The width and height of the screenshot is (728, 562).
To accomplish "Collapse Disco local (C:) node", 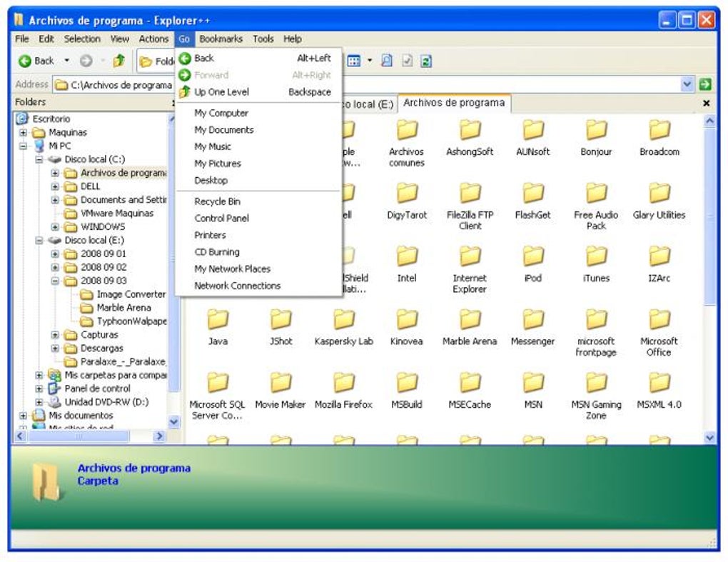I will click(39, 159).
